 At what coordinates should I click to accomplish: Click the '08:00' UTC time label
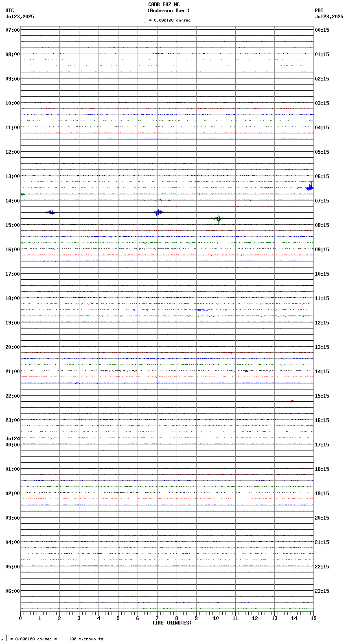[x=13, y=54]
